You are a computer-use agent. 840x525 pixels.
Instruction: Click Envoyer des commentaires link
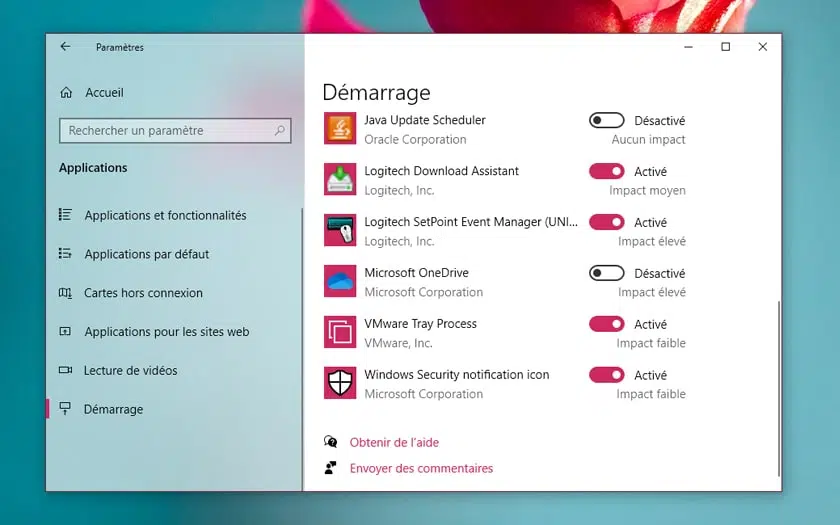[421, 468]
